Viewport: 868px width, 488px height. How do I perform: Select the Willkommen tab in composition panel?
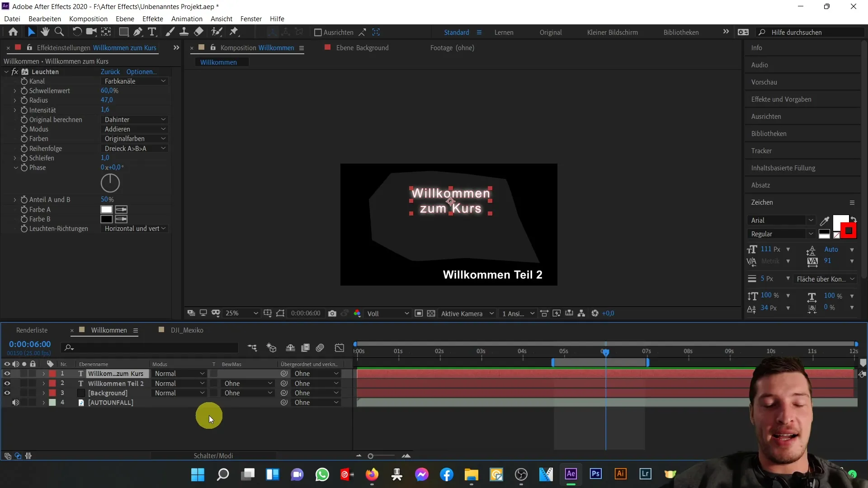[x=219, y=62]
